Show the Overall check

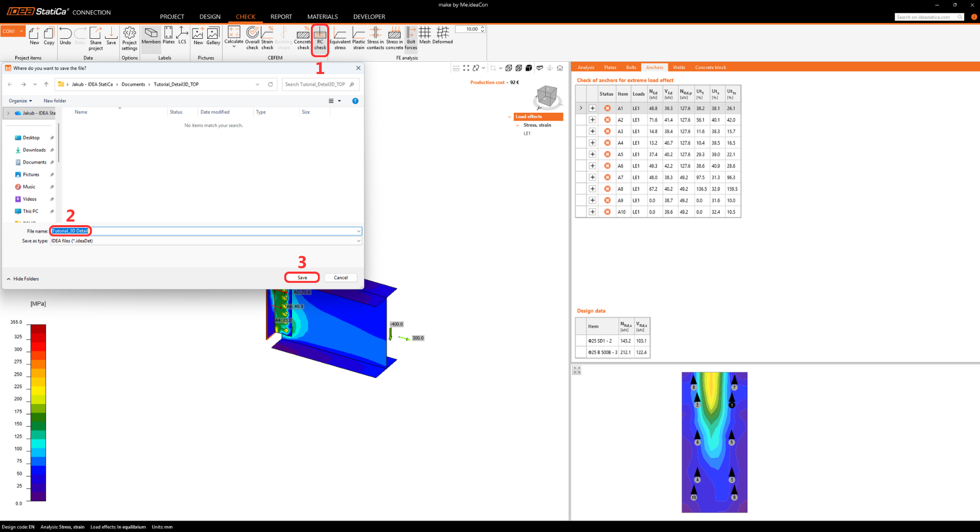pos(253,39)
